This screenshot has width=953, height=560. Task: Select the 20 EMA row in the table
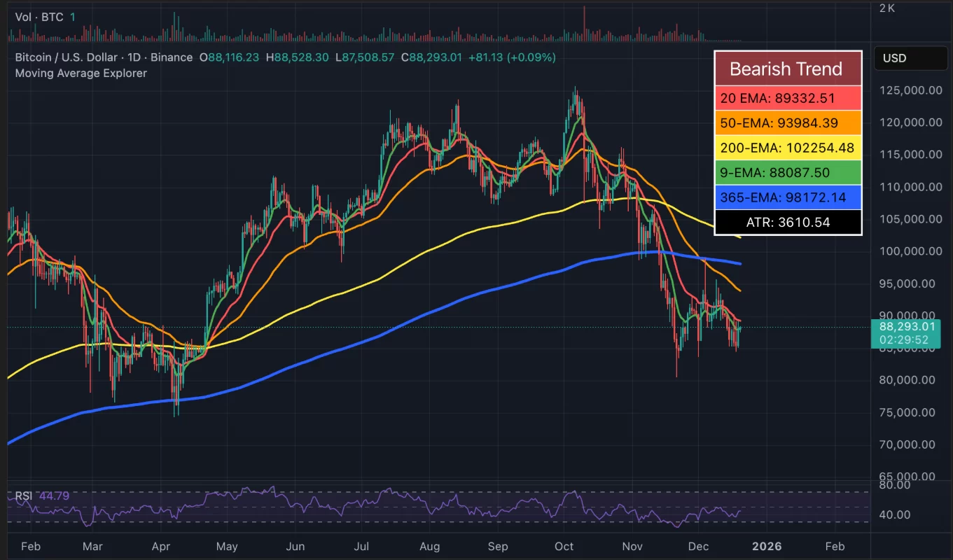pos(788,98)
